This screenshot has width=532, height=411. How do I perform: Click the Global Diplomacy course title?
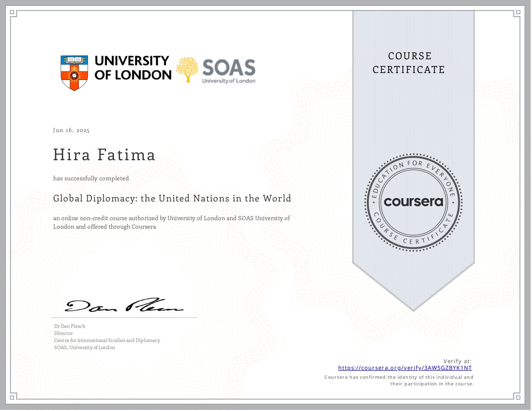point(172,198)
